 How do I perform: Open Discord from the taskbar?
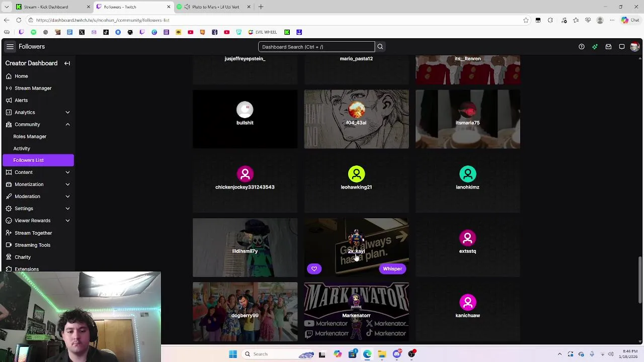(397, 354)
